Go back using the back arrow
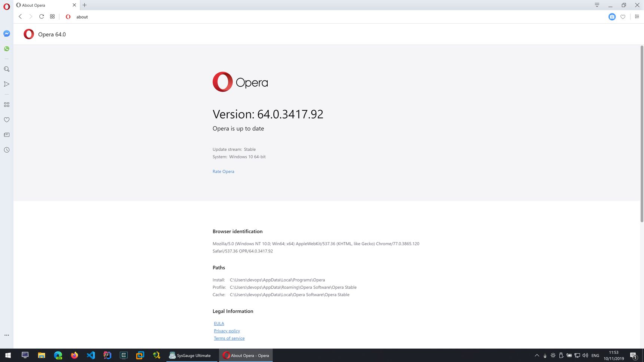The image size is (644, 362). pyautogui.click(x=20, y=16)
